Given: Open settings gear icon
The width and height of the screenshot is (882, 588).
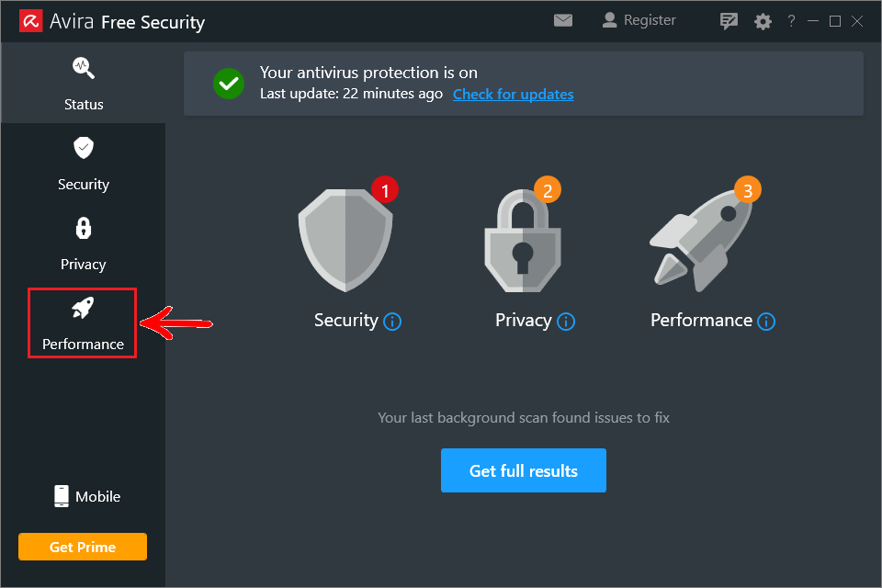Looking at the screenshot, I should pyautogui.click(x=763, y=22).
